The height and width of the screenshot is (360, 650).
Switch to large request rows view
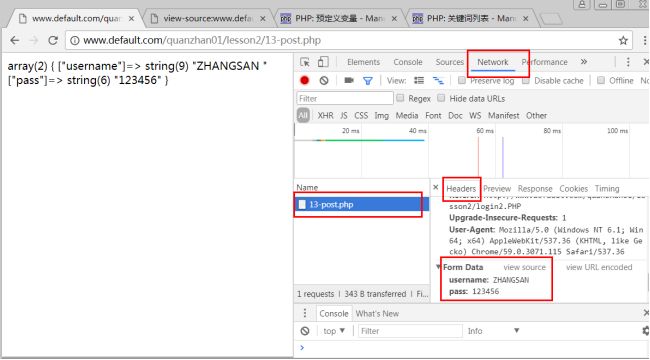419,80
